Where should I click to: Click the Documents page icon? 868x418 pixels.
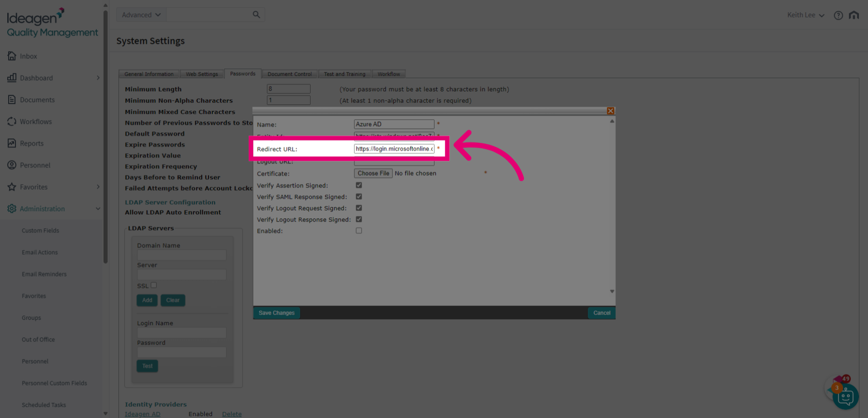click(12, 99)
